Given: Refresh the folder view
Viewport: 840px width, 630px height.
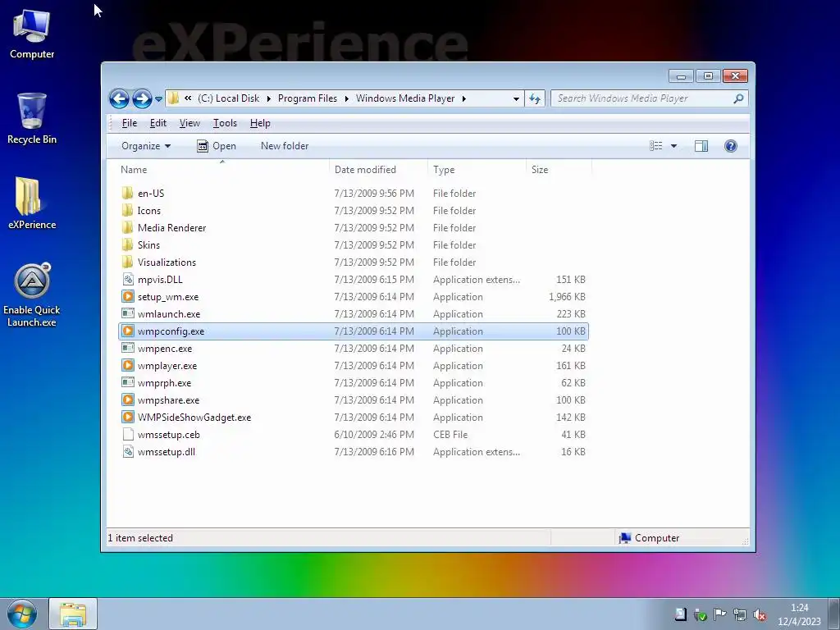Looking at the screenshot, I should click(535, 98).
